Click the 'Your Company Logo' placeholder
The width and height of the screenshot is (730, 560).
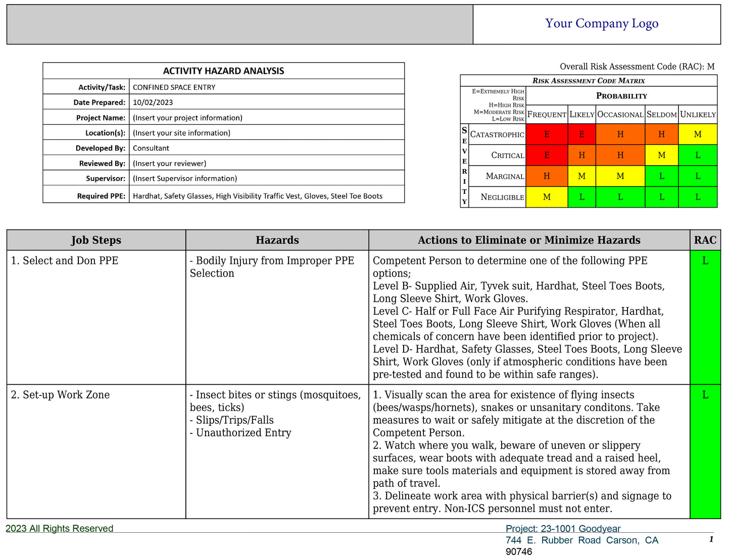[x=601, y=24]
